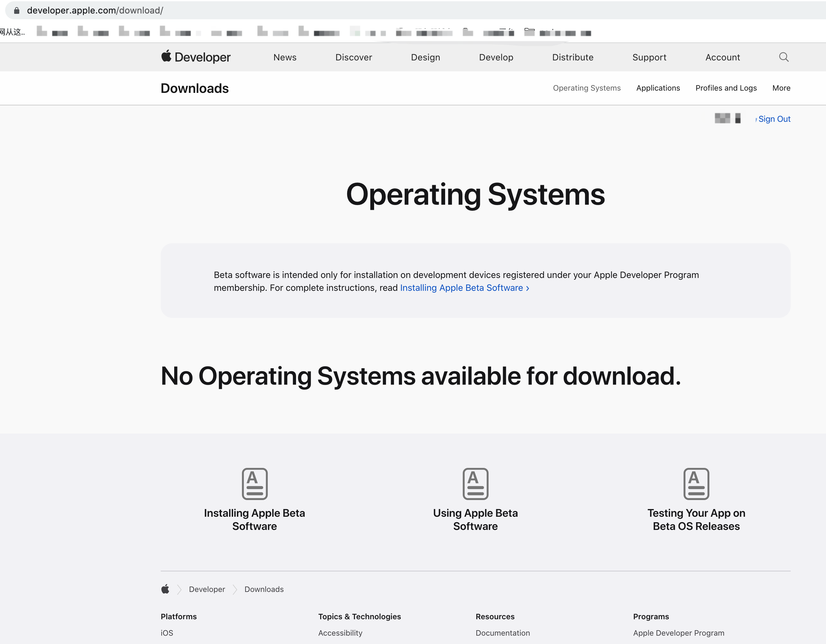Switch to Applications downloads tab
This screenshot has height=644, width=826.
tap(658, 88)
